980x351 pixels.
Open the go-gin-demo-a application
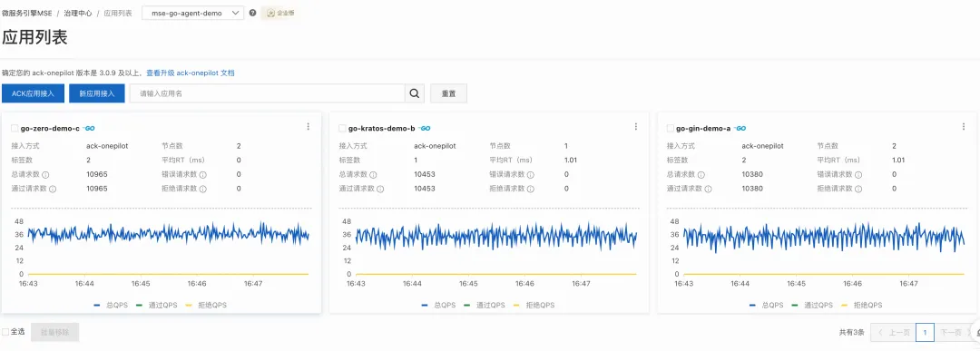pyautogui.click(x=703, y=128)
